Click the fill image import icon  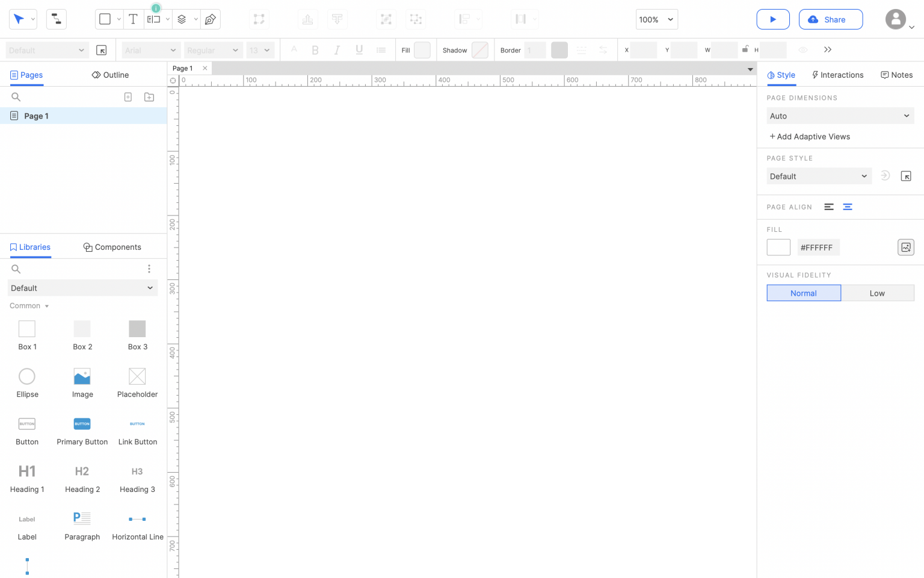coord(905,247)
